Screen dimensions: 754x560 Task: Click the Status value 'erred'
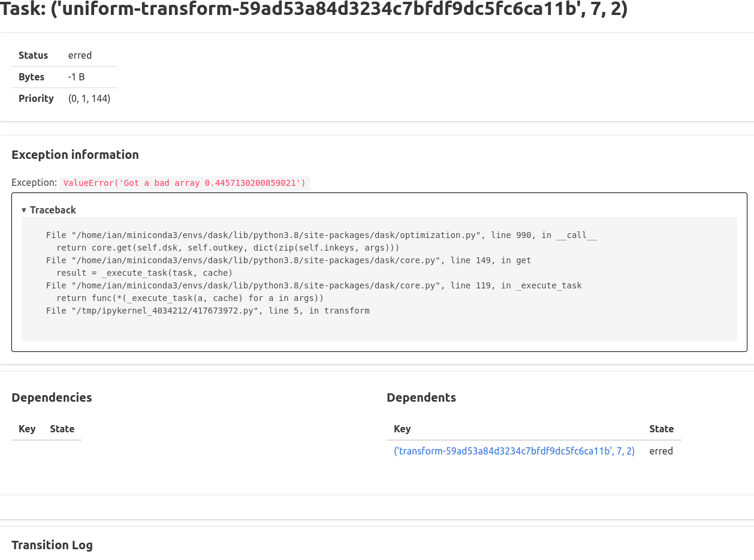click(80, 55)
